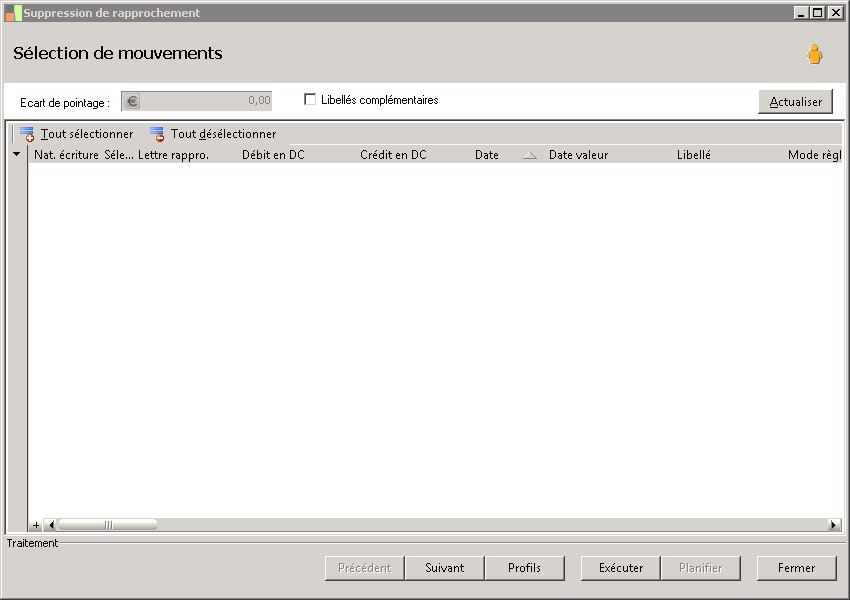Sort by Débit en DC column
This screenshot has width=850, height=600.
pyautogui.click(x=273, y=155)
